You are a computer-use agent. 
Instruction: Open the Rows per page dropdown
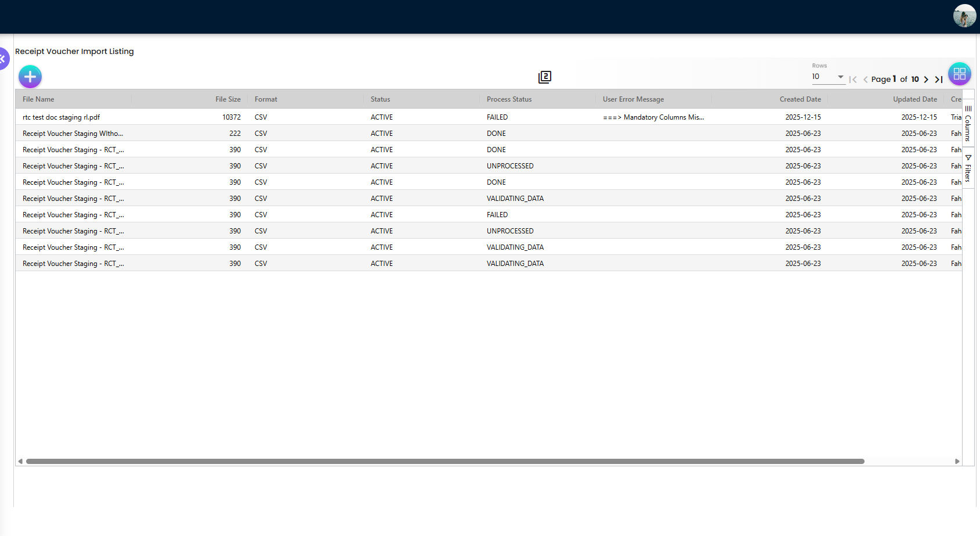[x=828, y=77]
